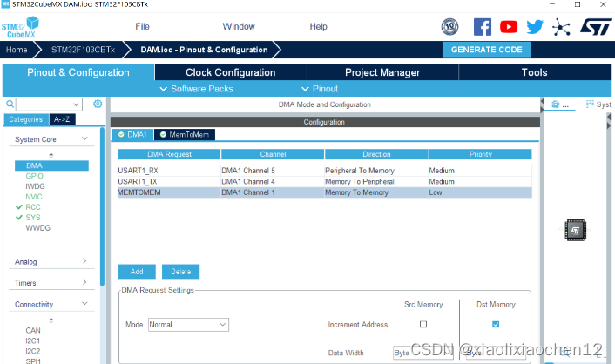Screen dimensions: 615x364
Task: Click the sort arrow under System Core
Action: click(x=51, y=155)
